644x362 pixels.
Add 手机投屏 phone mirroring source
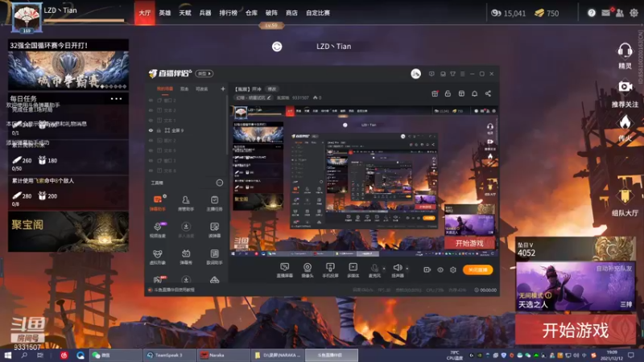tap(330, 270)
